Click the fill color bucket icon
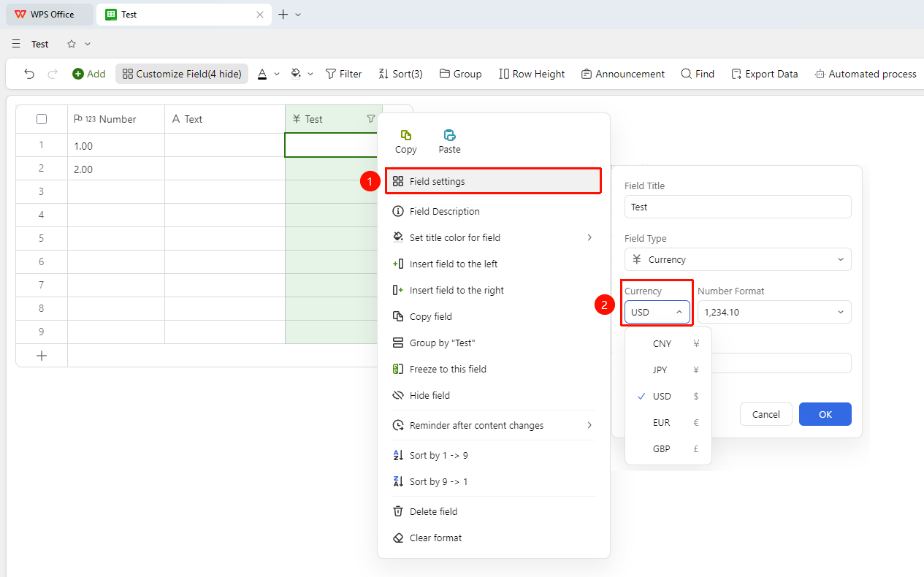The height and width of the screenshot is (577, 924). click(296, 74)
